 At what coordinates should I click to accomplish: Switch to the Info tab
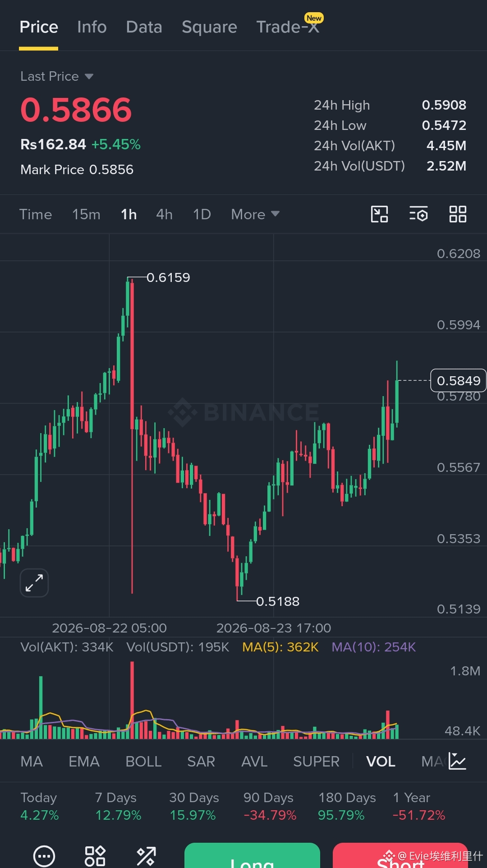pos(92,27)
